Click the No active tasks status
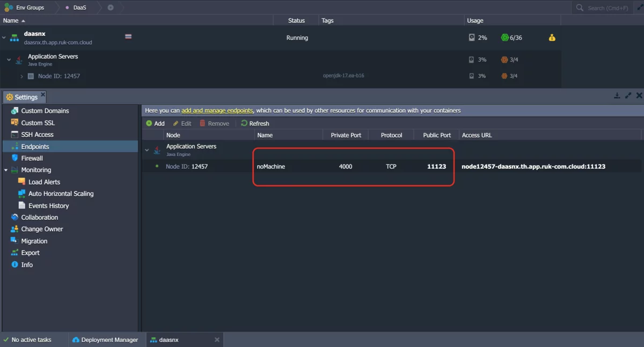This screenshot has height=347, width=644. tap(27, 339)
